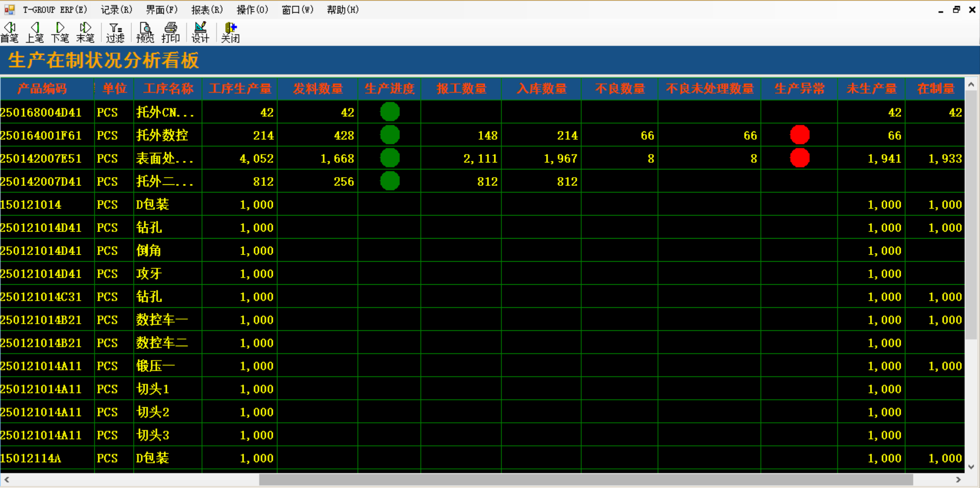Click the 入库数量 column header

tap(541, 89)
